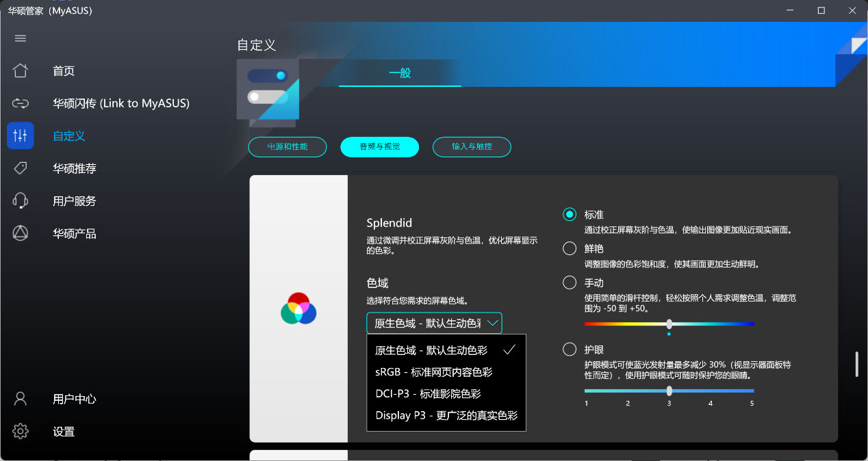Open 设置 gear icon
The image size is (868, 461).
tap(21, 432)
